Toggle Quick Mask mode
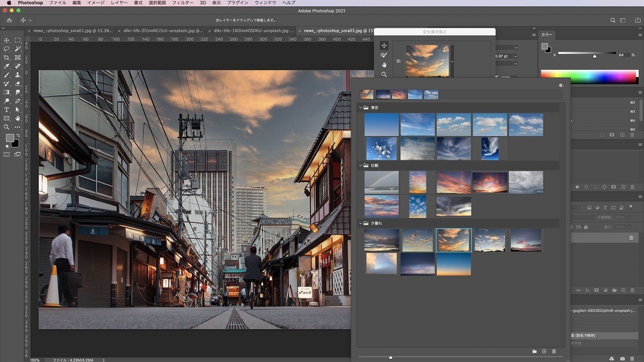644x362 pixels. pyautogui.click(x=7, y=154)
